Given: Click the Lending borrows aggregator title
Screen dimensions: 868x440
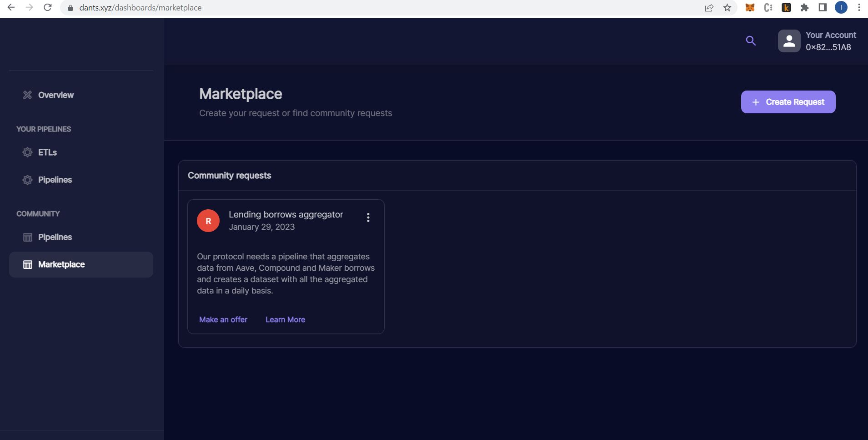Looking at the screenshot, I should coord(286,214).
